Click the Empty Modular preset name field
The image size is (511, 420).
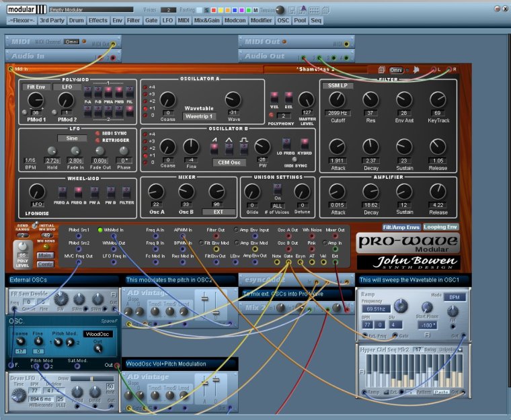click(91, 10)
